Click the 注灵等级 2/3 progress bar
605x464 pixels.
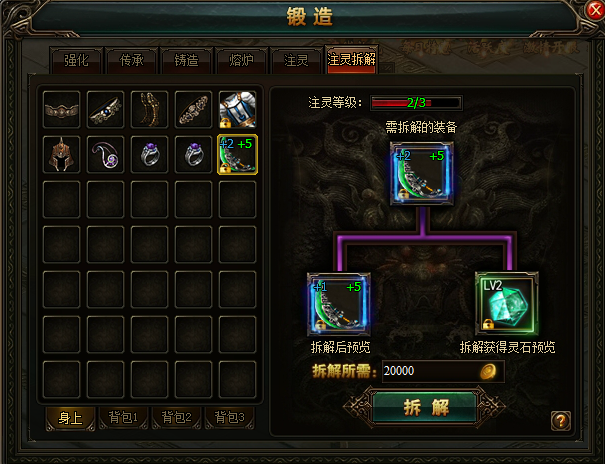click(416, 103)
